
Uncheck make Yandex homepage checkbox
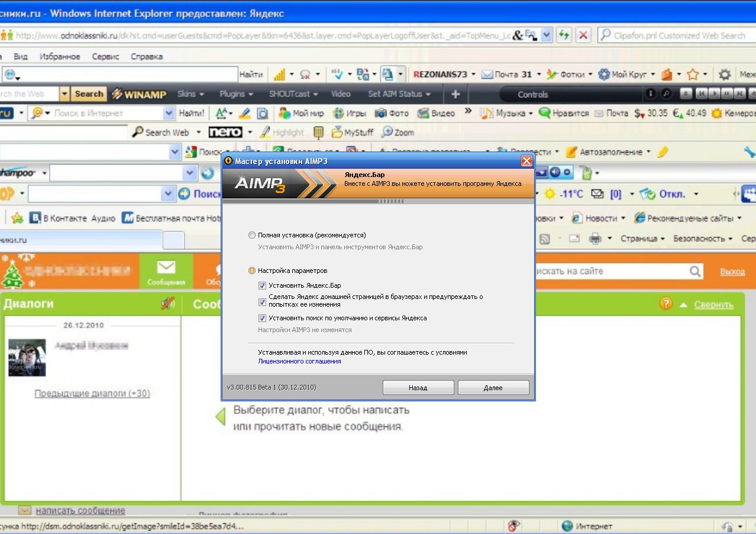[262, 301]
